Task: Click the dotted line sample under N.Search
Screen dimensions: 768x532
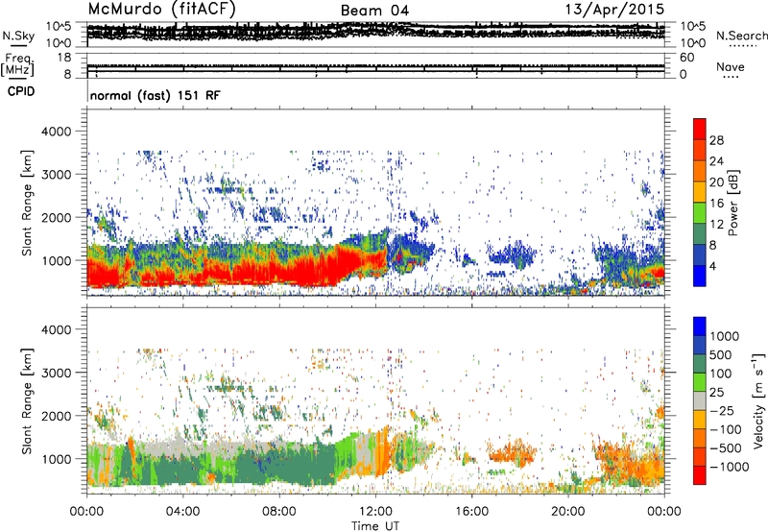Action: coord(743,46)
